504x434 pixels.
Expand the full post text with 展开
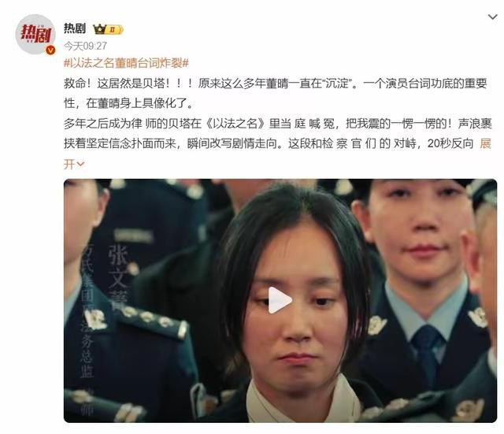tap(485, 143)
